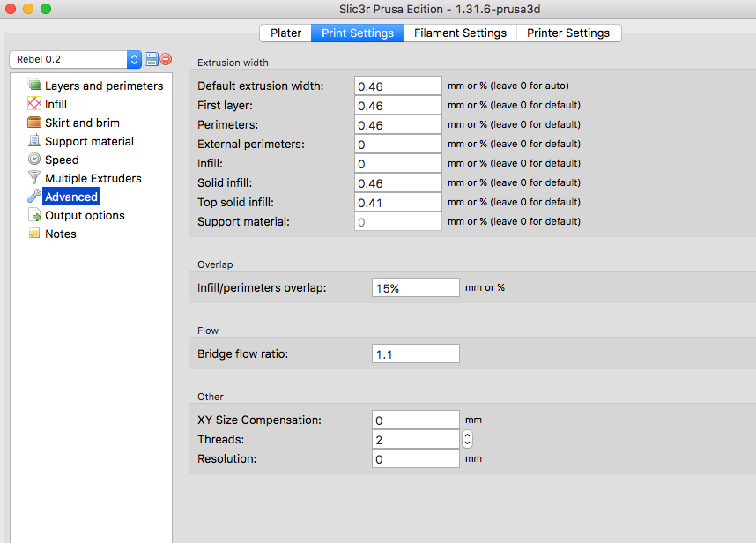
Task: Select the Advanced item in sidebar
Action: coord(71,197)
